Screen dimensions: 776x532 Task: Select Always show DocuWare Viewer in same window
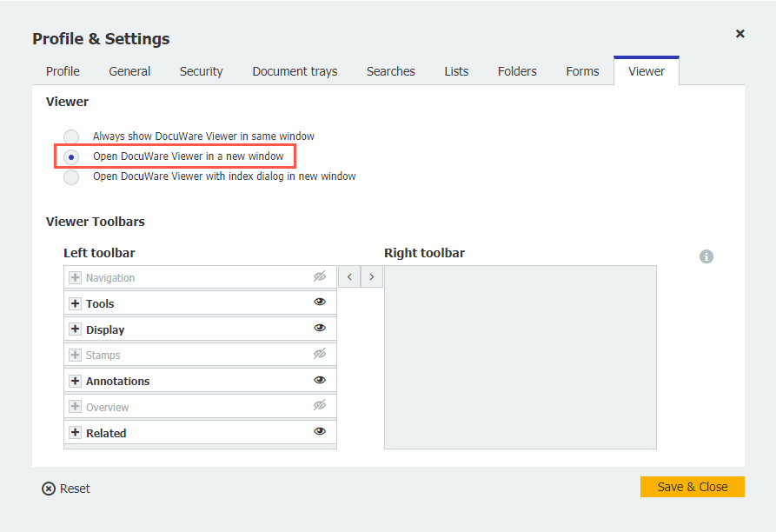[x=72, y=136]
